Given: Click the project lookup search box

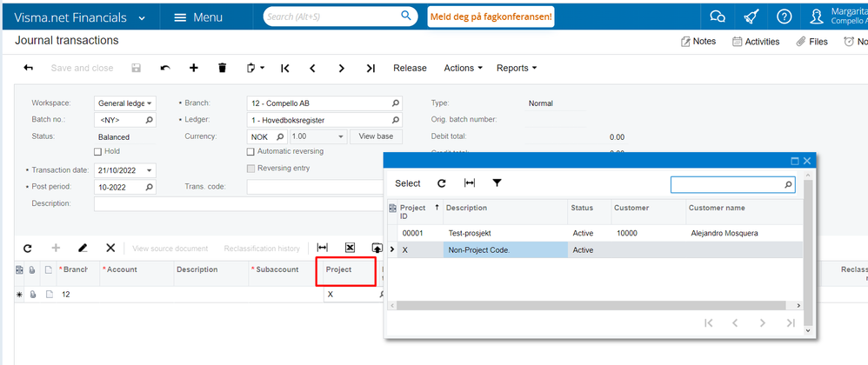Looking at the screenshot, I should coord(733,185).
